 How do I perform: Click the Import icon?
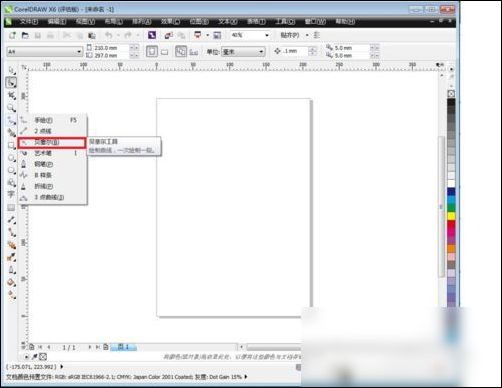168,35
